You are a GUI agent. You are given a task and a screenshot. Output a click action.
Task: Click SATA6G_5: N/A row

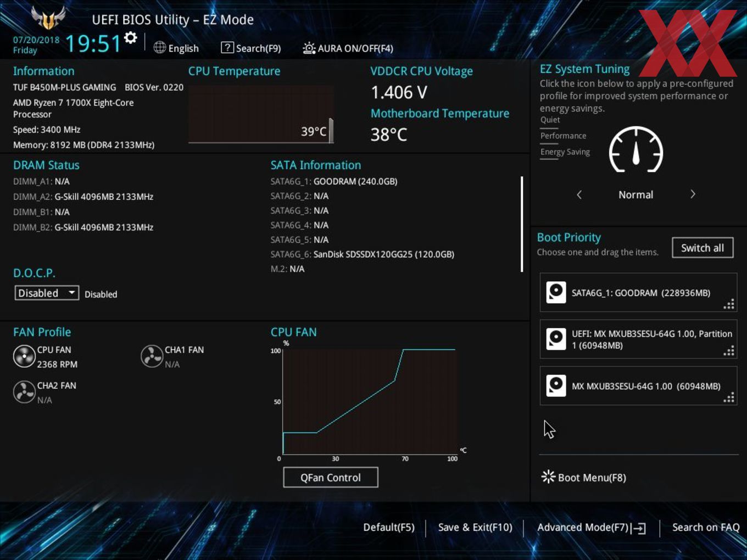pos(299,240)
